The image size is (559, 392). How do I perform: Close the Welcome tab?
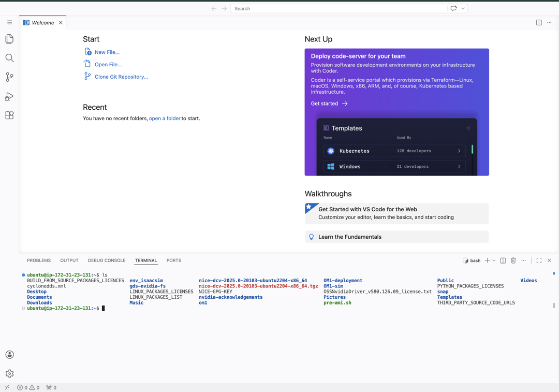tap(61, 22)
